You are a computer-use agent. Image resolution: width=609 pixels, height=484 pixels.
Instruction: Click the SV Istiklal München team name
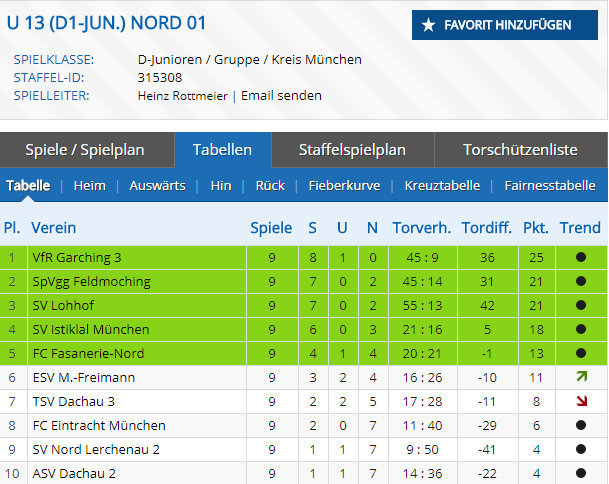point(91,329)
